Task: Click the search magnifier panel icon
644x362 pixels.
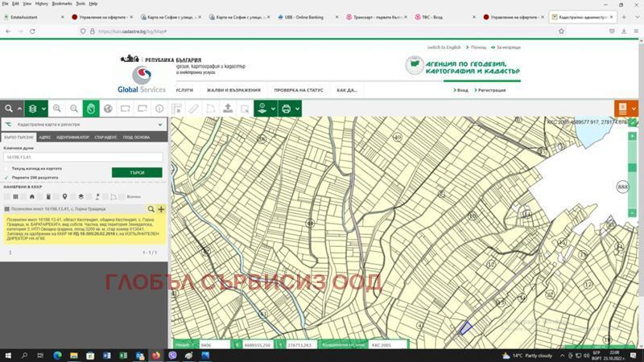Action: [9, 109]
